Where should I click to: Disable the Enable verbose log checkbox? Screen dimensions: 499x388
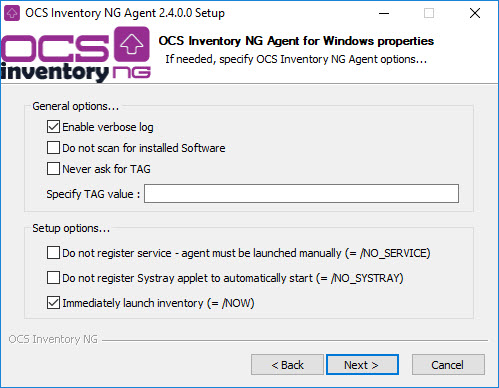pyautogui.click(x=53, y=127)
